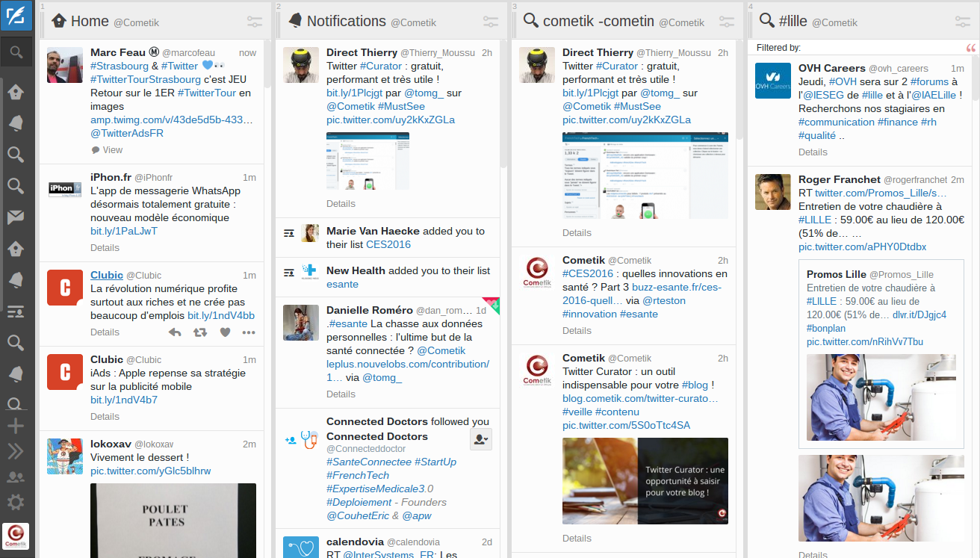Open Home column options sliders icon

[254, 22]
